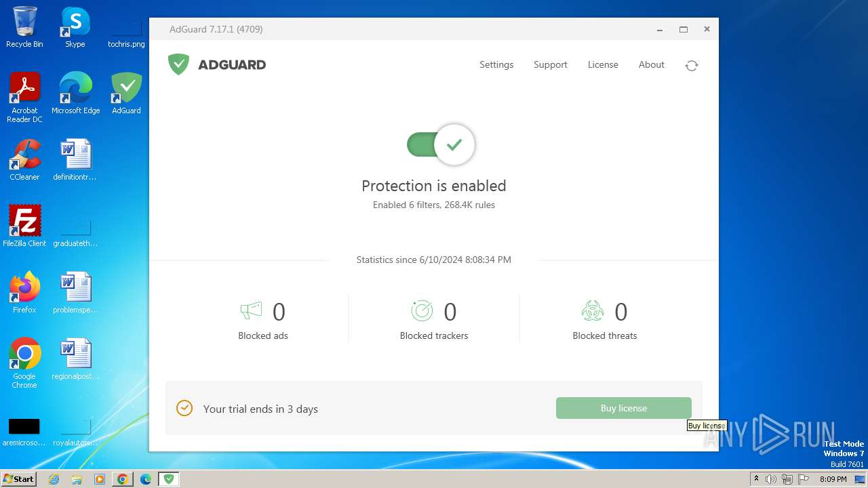Open Recycle Bin on desktop
Image resolution: width=868 pixels, height=488 pixels.
(24, 27)
